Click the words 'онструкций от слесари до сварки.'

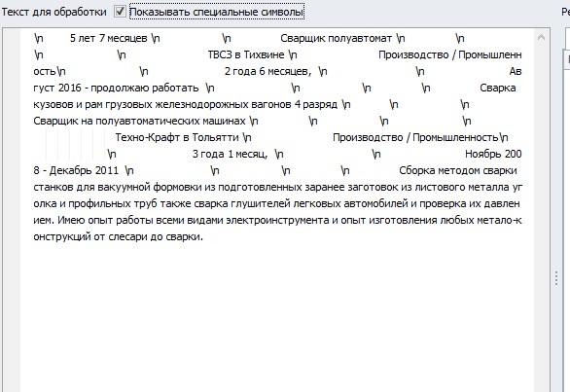click(x=118, y=236)
